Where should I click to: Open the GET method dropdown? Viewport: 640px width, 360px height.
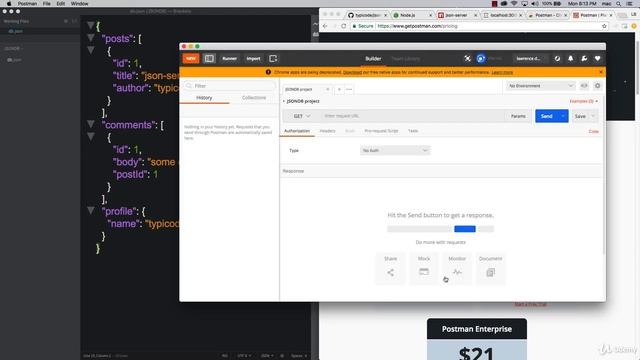coord(302,116)
